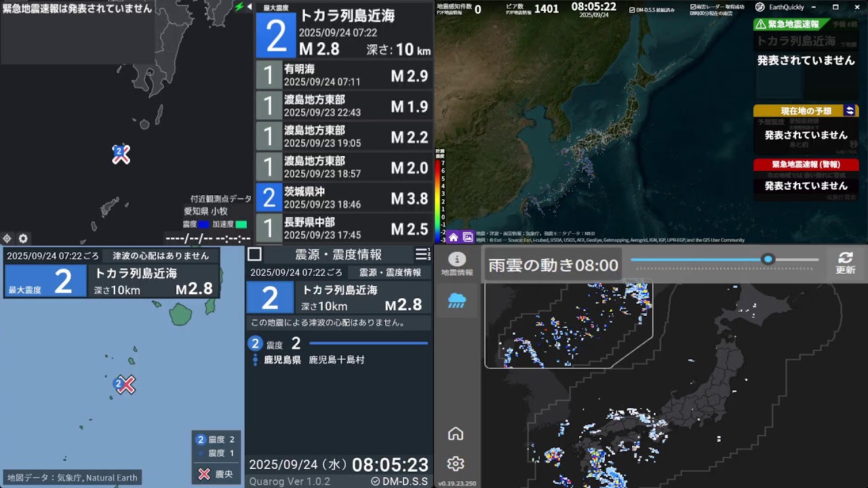
Task: Select the 有明海 M 2.9 earthquake entry
Action: pos(344,75)
